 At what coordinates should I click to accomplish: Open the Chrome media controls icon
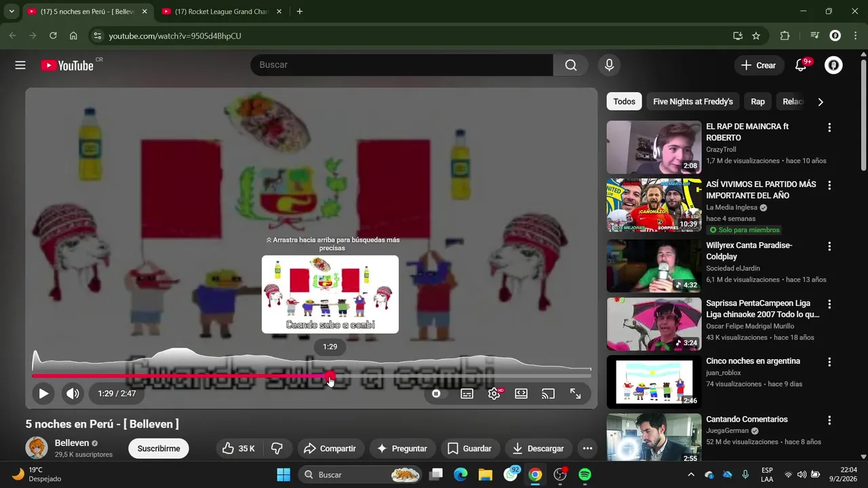pyautogui.click(x=815, y=36)
